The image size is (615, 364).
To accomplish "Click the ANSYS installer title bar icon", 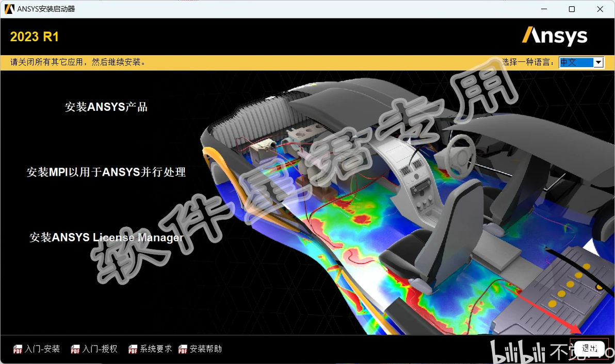I will click(9, 9).
